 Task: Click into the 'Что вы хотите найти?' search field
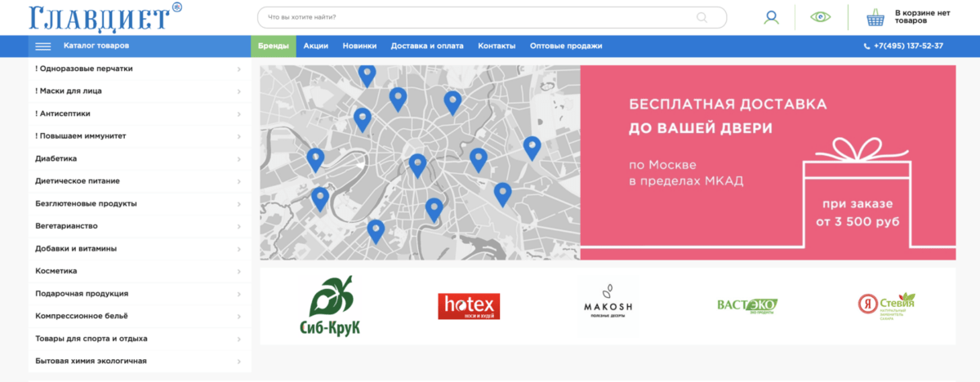coord(492,17)
